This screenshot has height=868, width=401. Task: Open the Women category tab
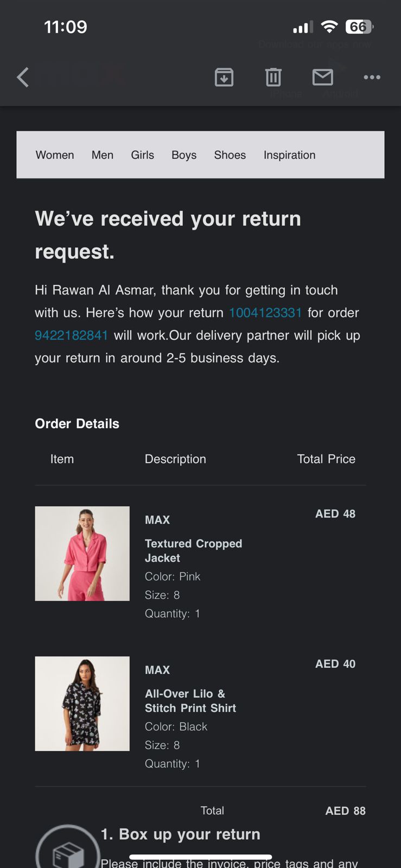coord(55,155)
